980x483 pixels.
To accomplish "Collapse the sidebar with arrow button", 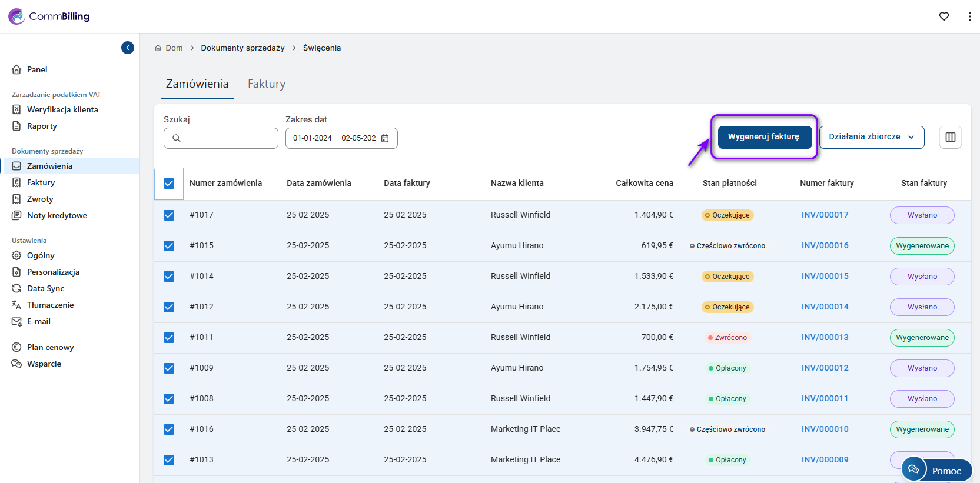I will coord(128,48).
